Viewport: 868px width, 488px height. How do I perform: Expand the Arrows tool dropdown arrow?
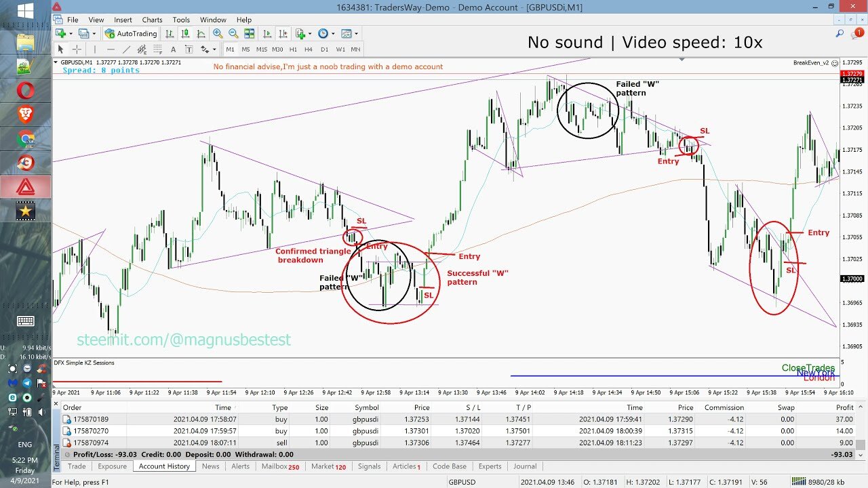(x=215, y=49)
